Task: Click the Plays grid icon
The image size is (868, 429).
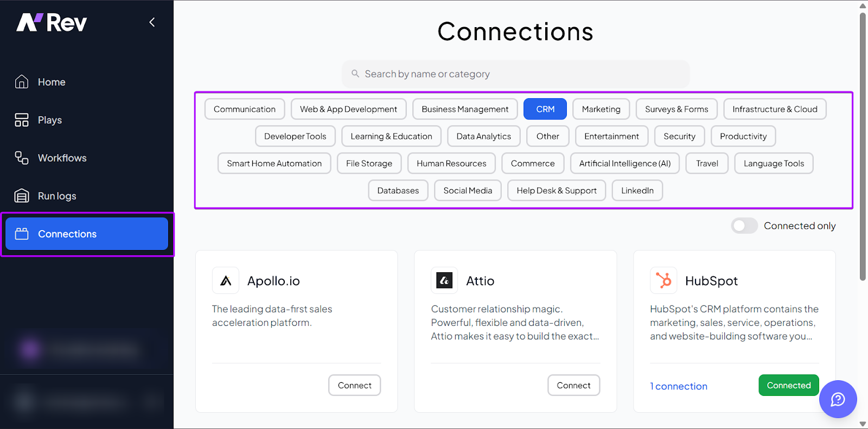Action: click(22, 120)
